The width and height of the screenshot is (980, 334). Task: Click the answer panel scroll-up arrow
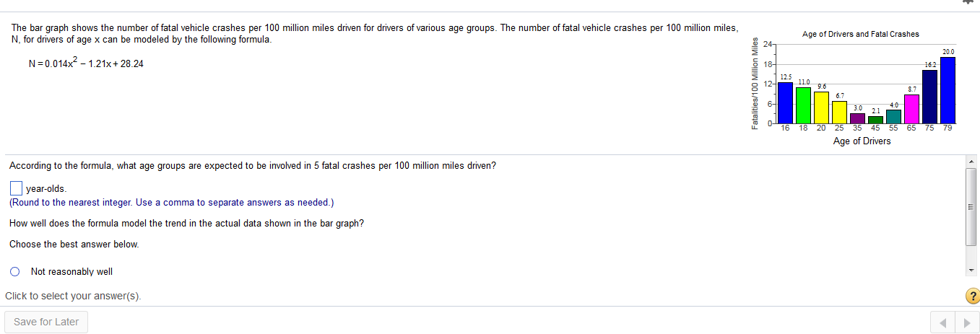(971, 160)
